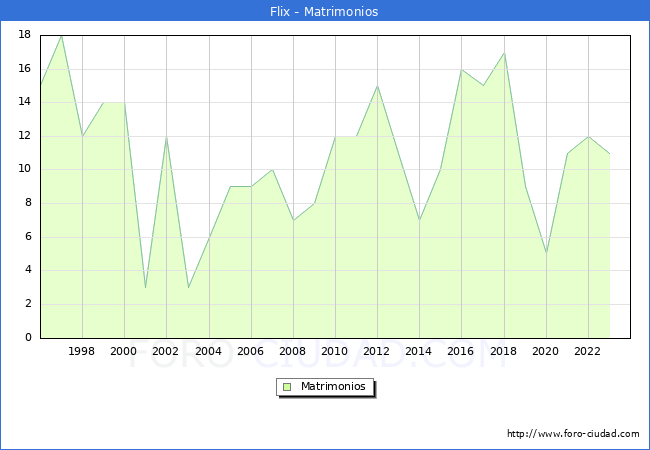The height and width of the screenshot is (450, 650).
Task: Click the 2012 x-axis label
Action: coord(377,352)
